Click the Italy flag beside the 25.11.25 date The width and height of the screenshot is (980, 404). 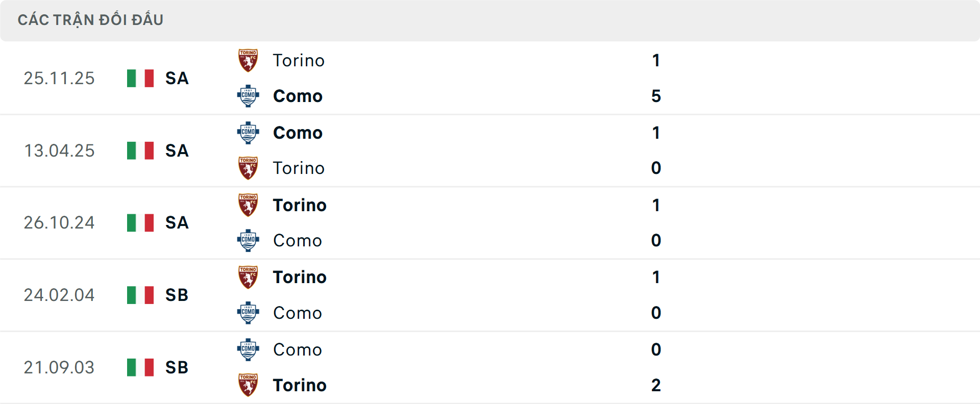click(140, 78)
